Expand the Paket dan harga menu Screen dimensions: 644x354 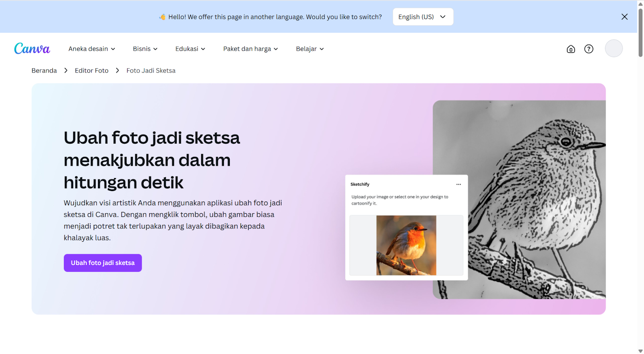pos(251,49)
